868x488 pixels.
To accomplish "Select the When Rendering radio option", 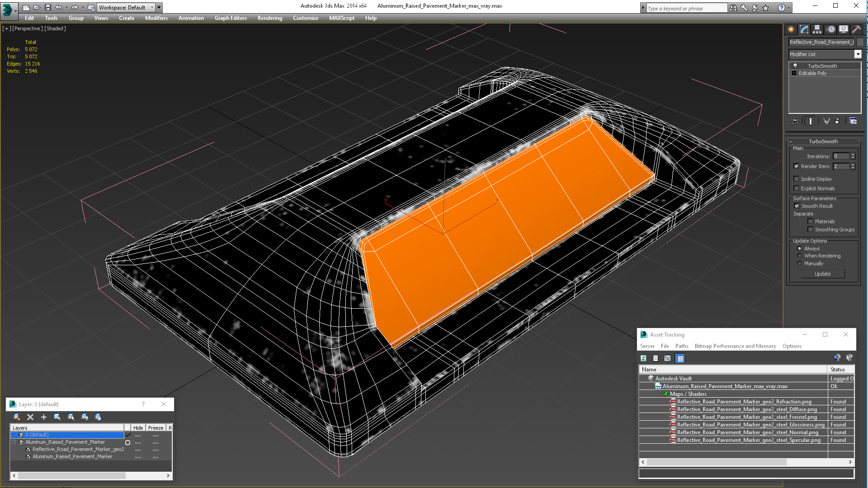I will [x=799, y=256].
